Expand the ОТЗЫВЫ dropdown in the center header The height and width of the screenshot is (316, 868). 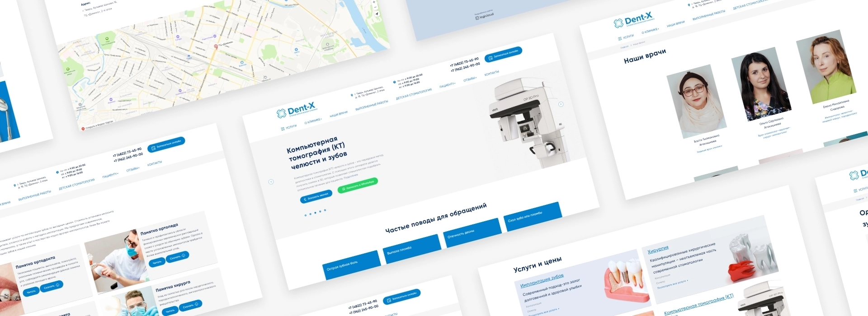tap(470, 79)
